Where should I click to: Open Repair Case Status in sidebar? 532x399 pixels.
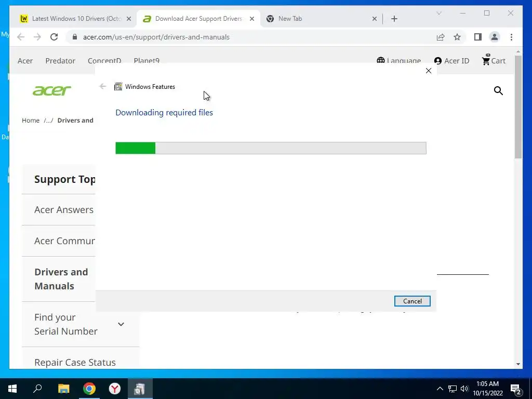click(x=75, y=362)
